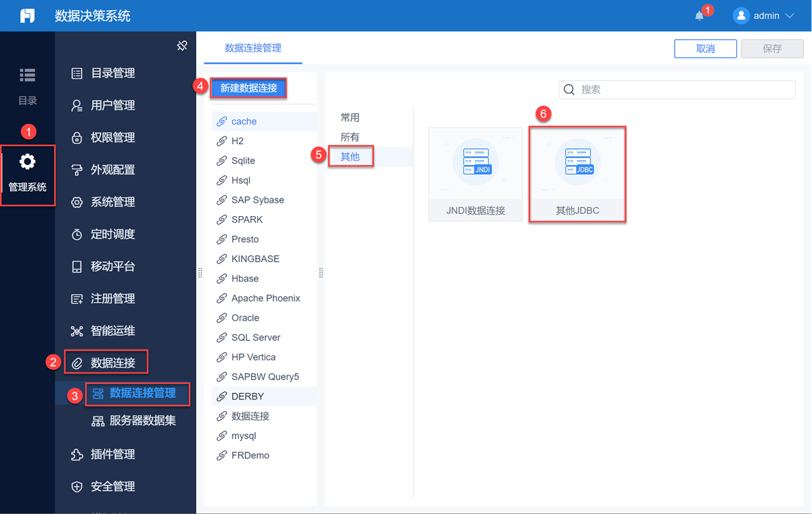812x514 pixels.
Task: Click the link icon beside SPARK
Action: (x=221, y=220)
